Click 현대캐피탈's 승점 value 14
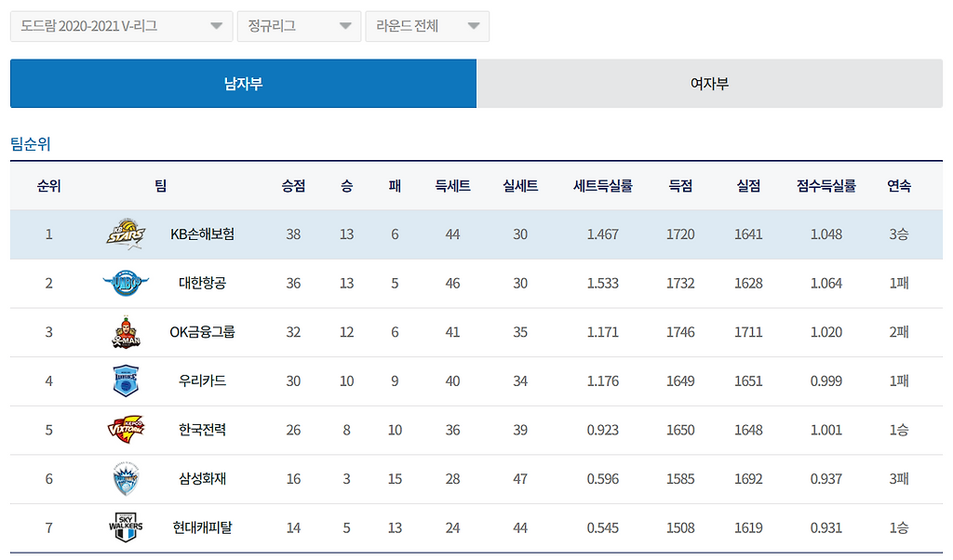The height and width of the screenshot is (560, 953). (293, 527)
